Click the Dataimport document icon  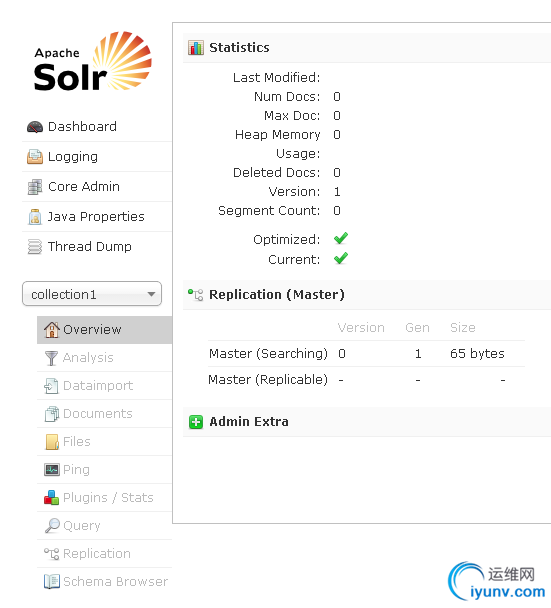[x=51, y=386]
